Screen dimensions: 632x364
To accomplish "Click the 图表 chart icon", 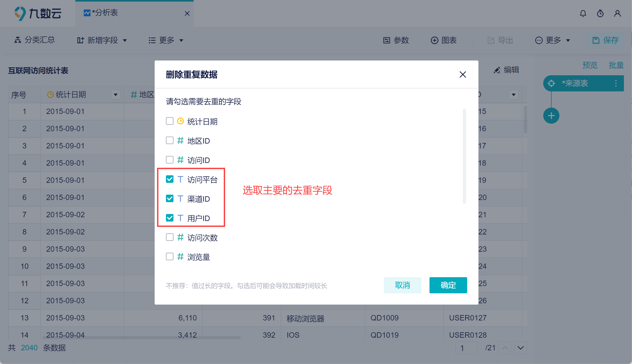I will click(435, 40).
